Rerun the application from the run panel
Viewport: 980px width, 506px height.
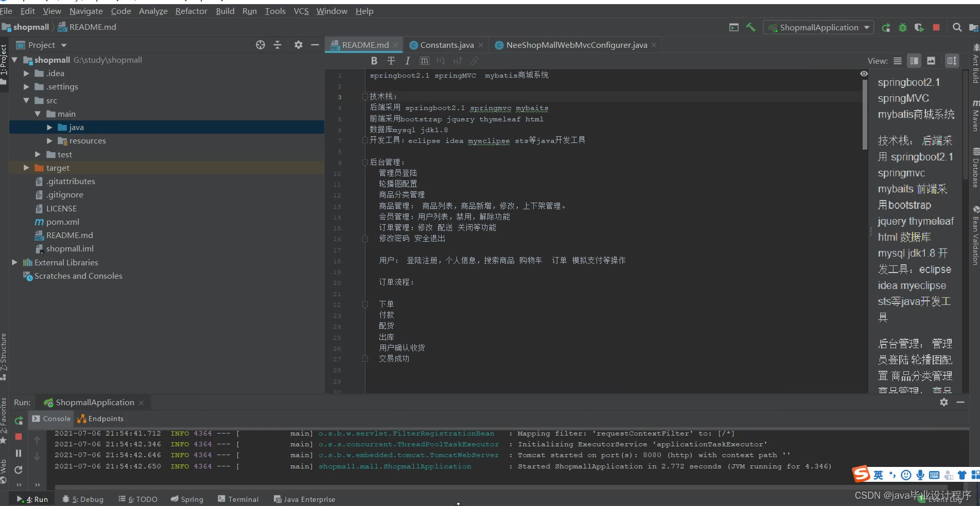(x=19, y=420)
